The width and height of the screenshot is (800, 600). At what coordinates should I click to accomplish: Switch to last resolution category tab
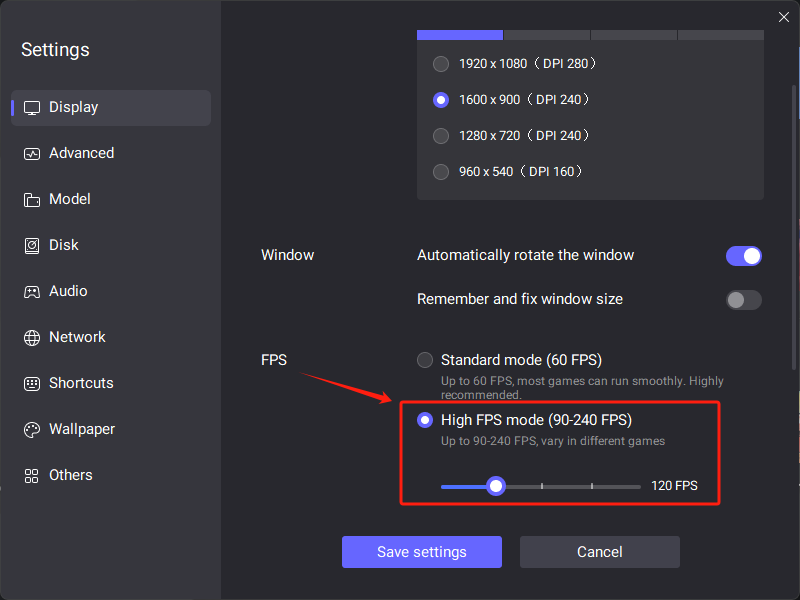coord(720,35)
